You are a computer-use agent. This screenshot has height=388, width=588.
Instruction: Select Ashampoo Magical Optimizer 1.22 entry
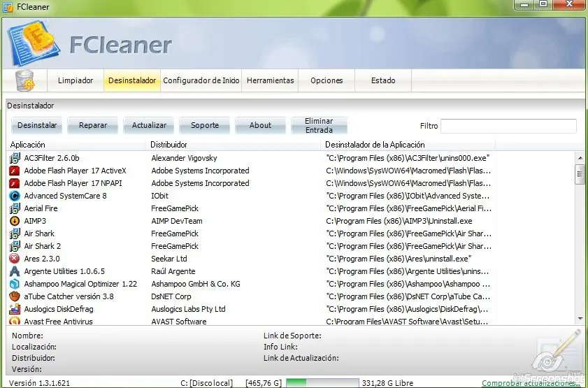coord(80,284)
